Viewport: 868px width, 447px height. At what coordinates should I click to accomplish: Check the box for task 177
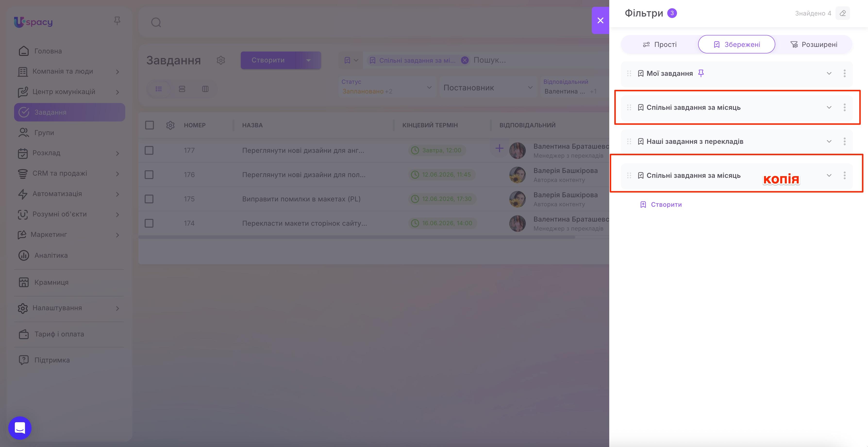[149, 150]
